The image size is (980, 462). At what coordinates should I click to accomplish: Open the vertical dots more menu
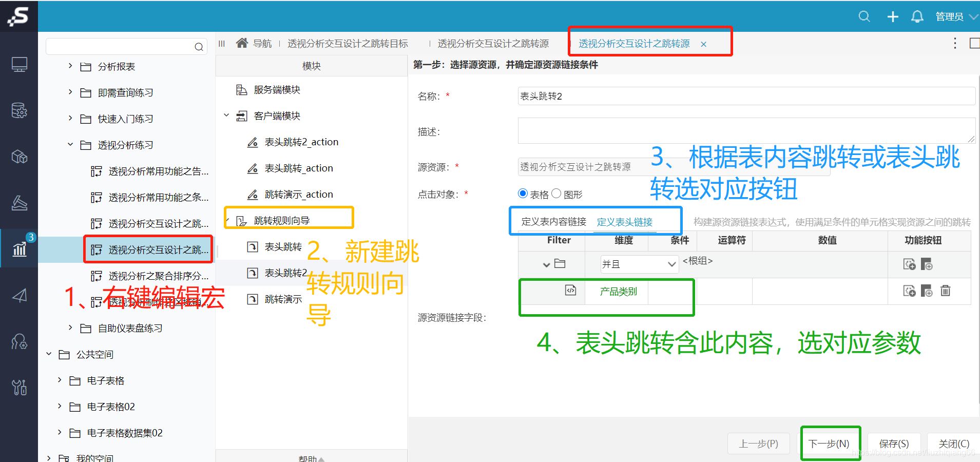pyautogui.click(x=955, y=43)
